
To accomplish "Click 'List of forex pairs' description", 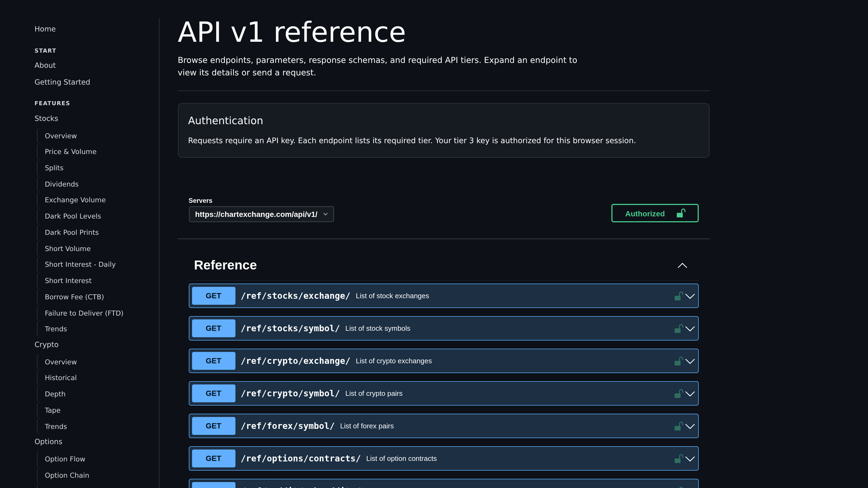I will (367, 426).
